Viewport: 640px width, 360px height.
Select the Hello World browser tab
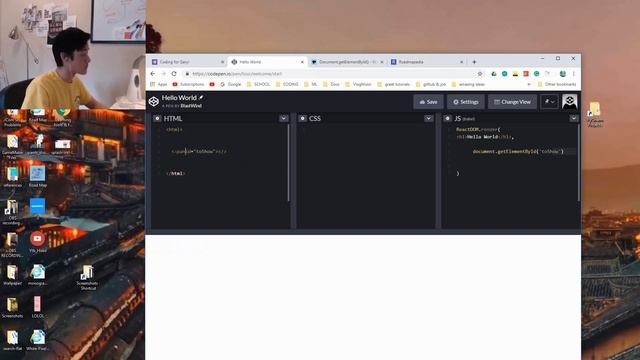(267, 62)
